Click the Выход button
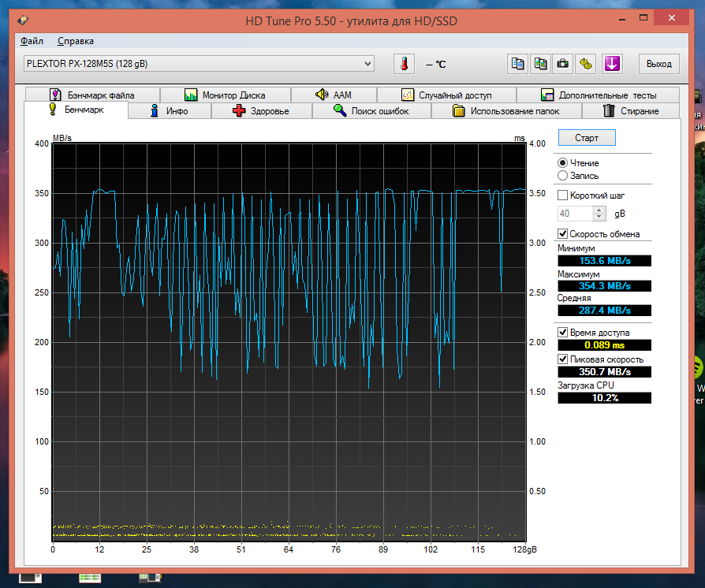705x588 pixels. [659, 64]
